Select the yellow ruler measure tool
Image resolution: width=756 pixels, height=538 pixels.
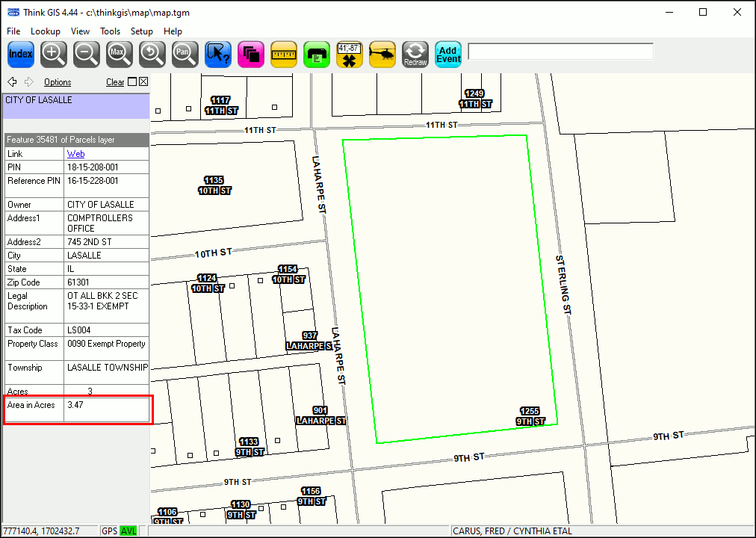click(x=284, y=54)
